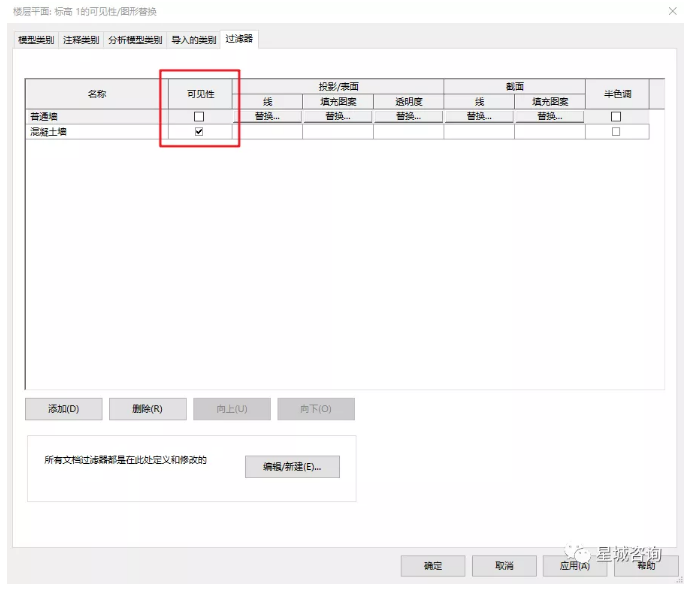Click the 帮助 button
The width and height of the screenshot is (694, 591).
pos(646,566)
